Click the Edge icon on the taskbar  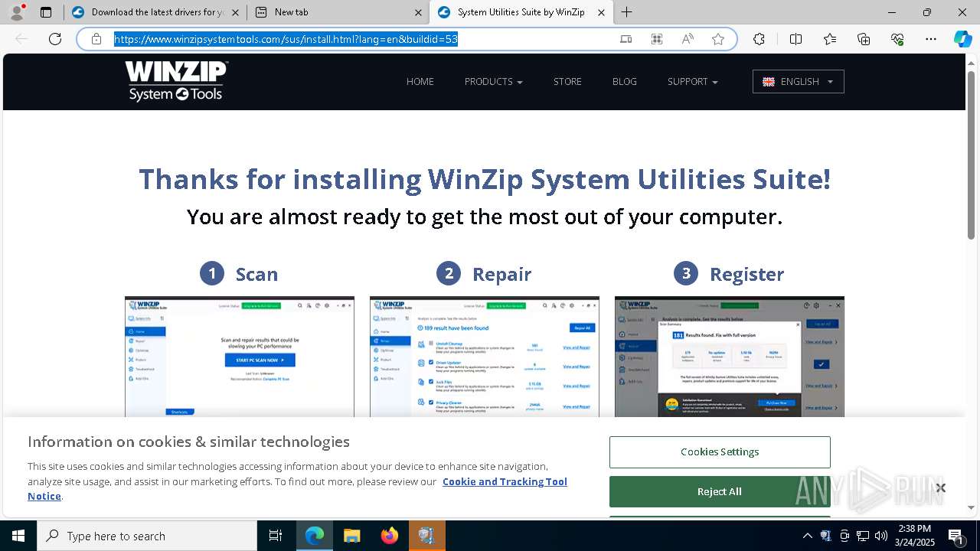[315, 536]
